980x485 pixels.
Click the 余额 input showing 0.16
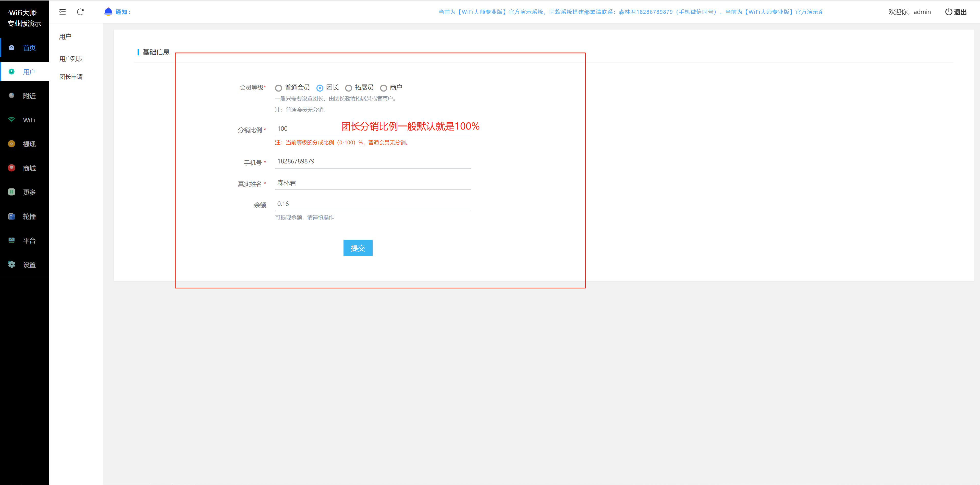coord(373,204)
